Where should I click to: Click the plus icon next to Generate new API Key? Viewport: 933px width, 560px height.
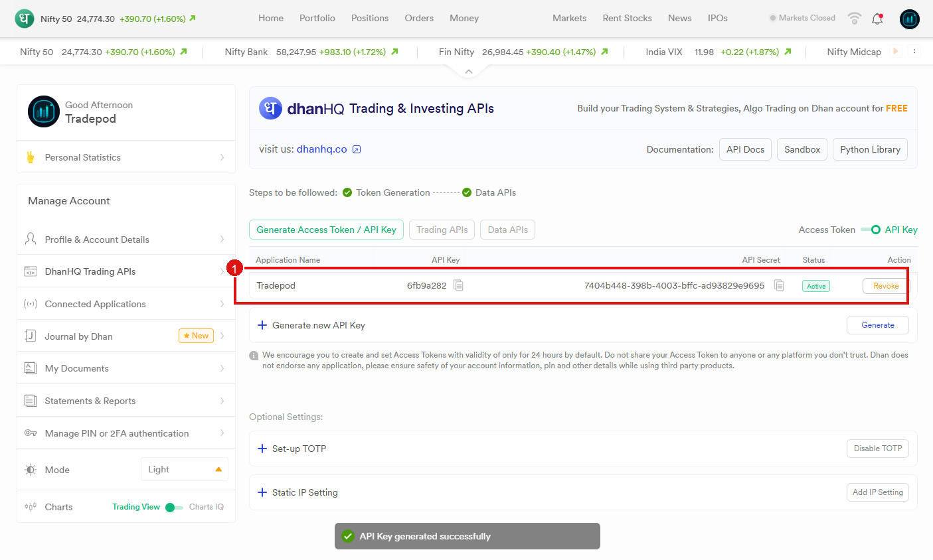(262, 325)
